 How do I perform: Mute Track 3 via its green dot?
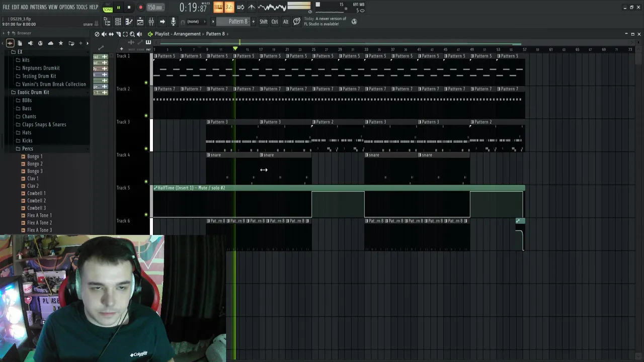(146, 149)
